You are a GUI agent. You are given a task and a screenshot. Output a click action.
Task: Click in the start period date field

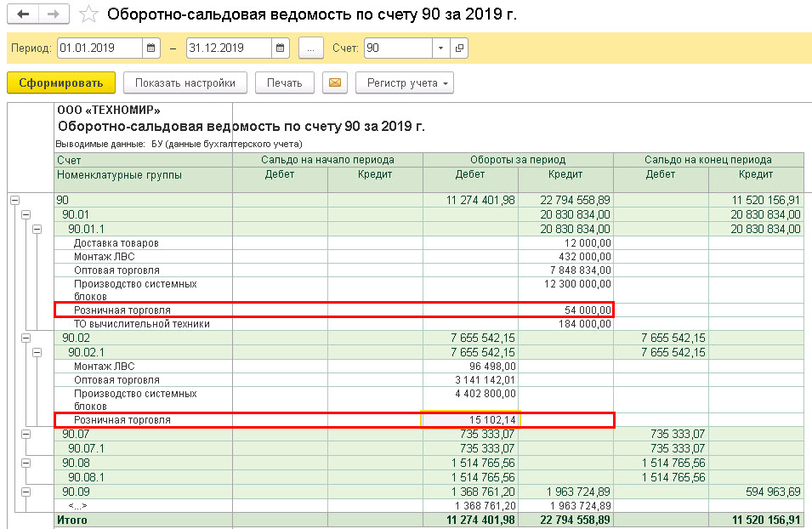99,48
